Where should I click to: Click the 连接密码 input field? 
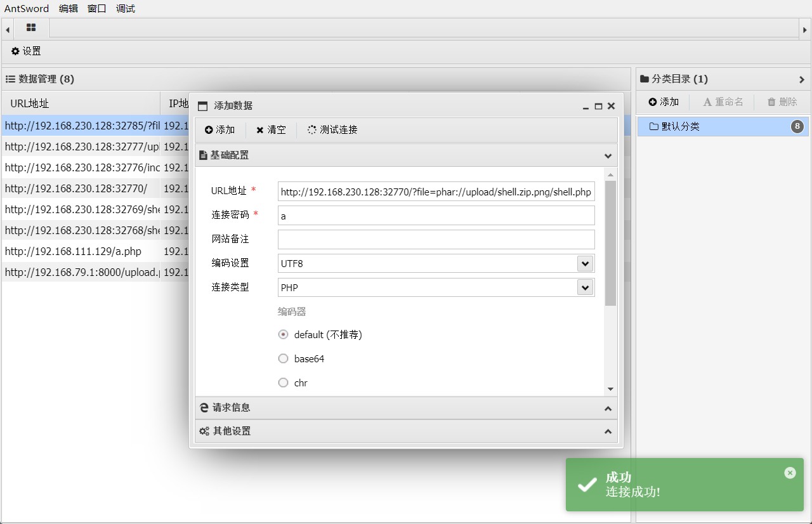[436, 216]
